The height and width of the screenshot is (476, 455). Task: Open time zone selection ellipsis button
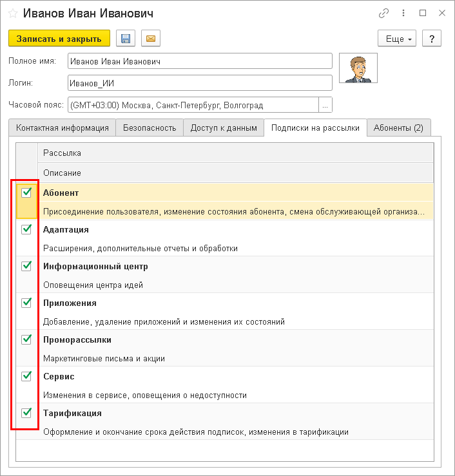(x=325, y=105)
